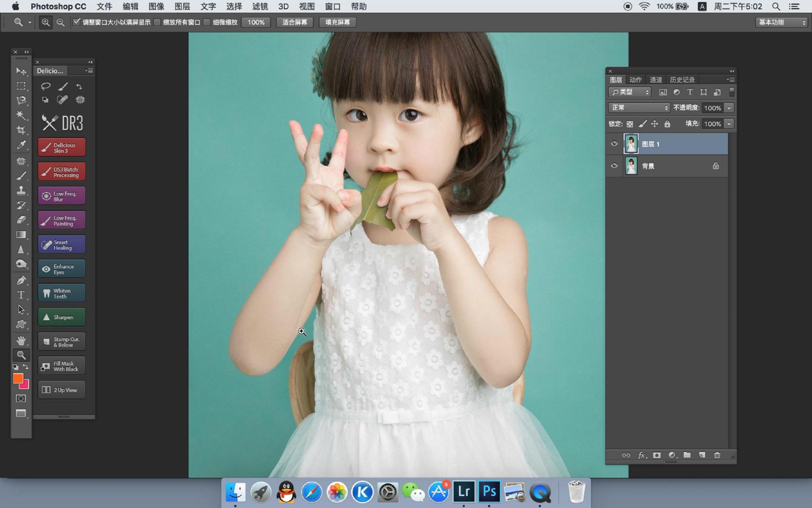
Task: Uncheck 调整窗口大小以满屏显示 checkbox
Action: pyautogui.click(x=77, y=22)
